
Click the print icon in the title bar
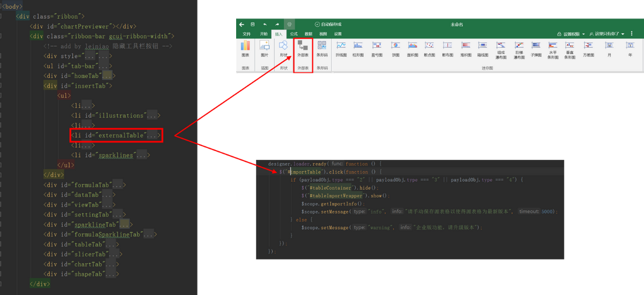coord(289,24)
